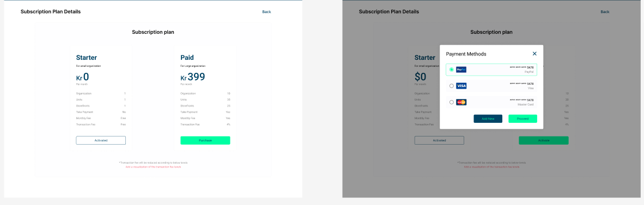Click Purchase on the Paid plan

click(205, 140)
